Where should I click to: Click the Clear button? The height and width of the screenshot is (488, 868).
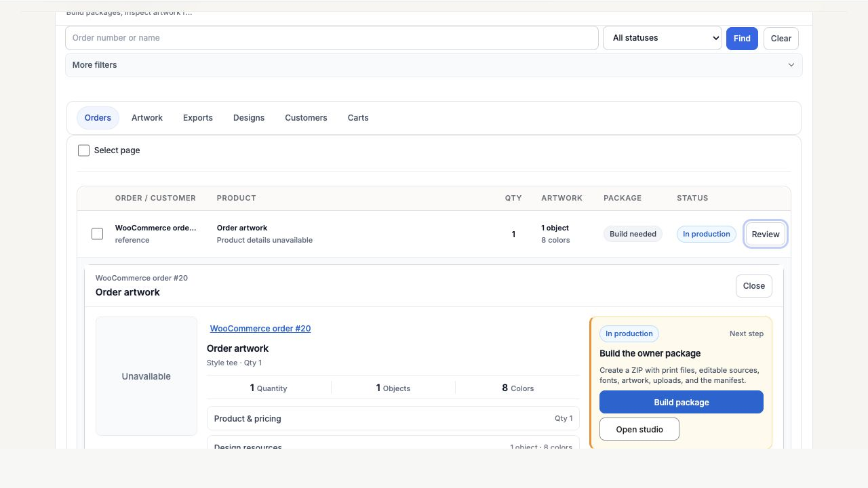click(781, 39)
